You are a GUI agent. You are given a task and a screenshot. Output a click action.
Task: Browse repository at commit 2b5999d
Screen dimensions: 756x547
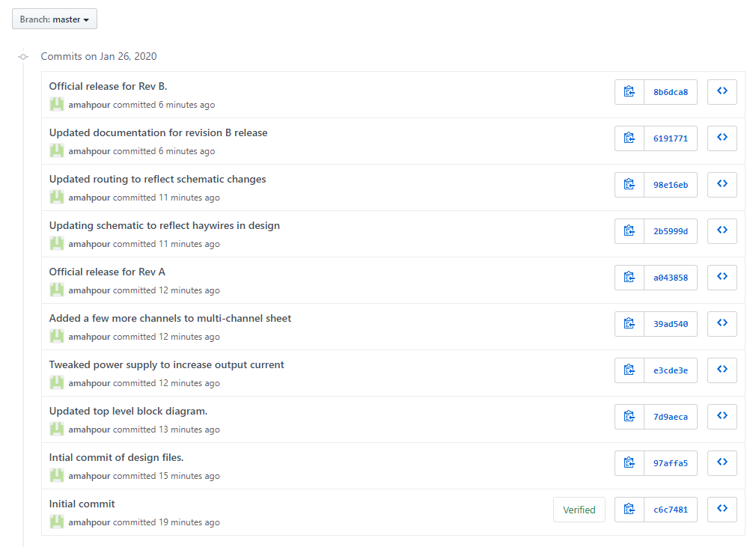[x=722, y=231]
